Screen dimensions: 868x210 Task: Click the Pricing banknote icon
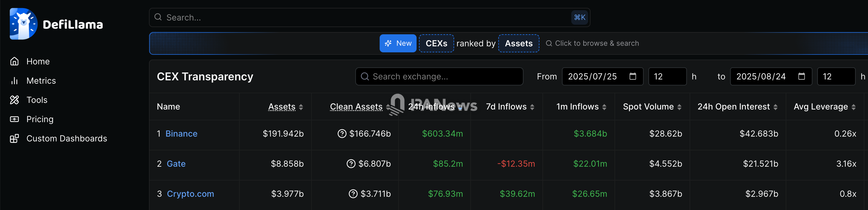(14, 119)
